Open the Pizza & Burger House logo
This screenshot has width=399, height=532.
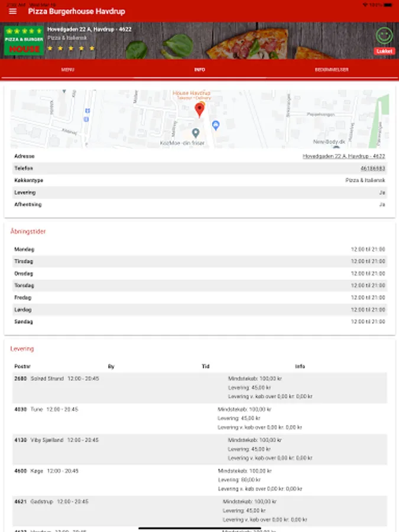pyautogui.click(x=24, y=40)
